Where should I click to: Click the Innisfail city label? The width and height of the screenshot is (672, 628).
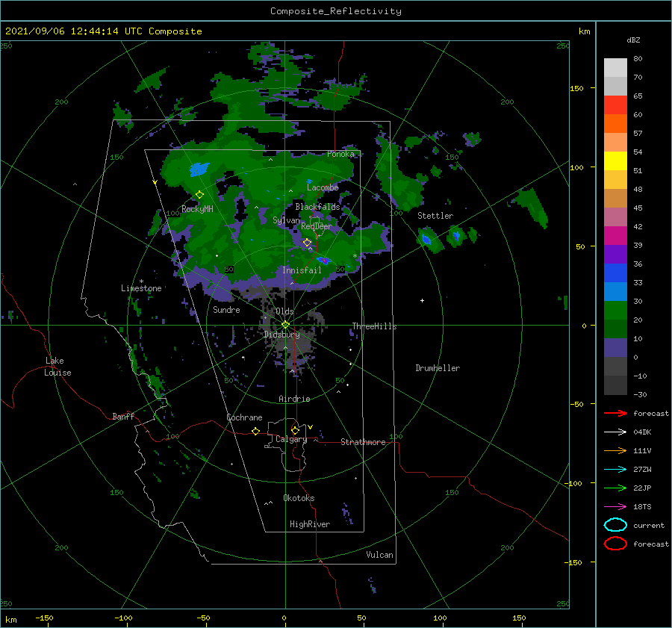[x=302, y=270]
